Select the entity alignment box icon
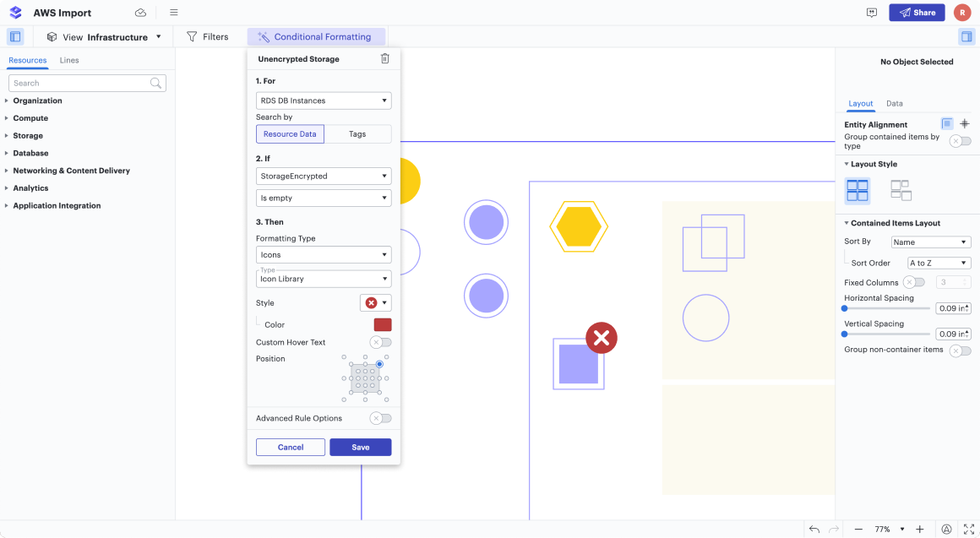 pyautogui.click(x=947, y=123)
